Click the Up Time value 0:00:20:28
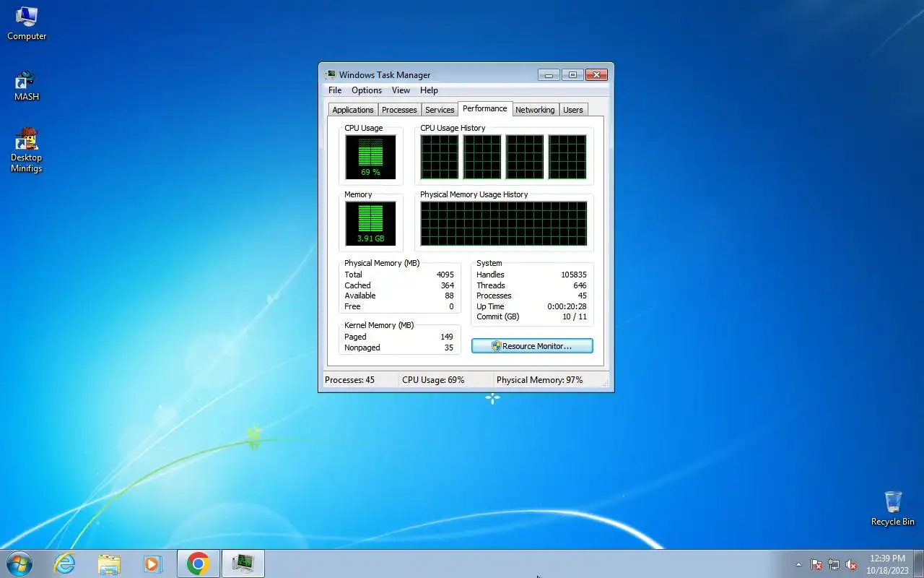 [x=567, y=306]
